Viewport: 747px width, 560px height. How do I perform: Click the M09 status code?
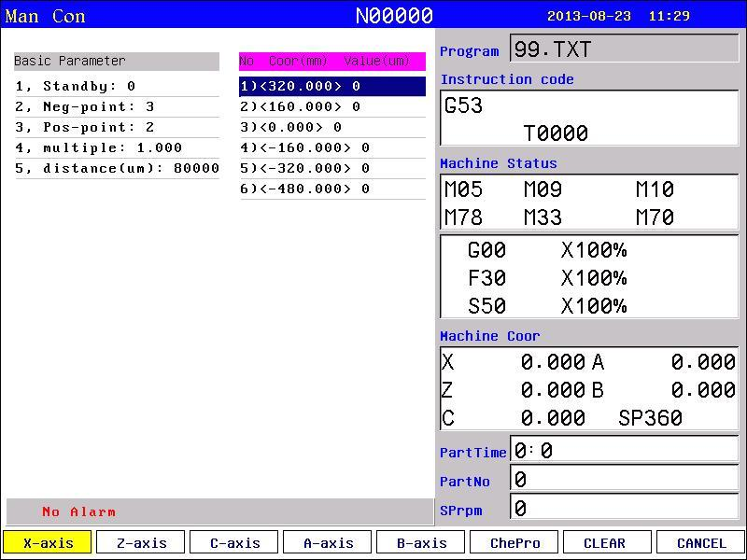543,189
